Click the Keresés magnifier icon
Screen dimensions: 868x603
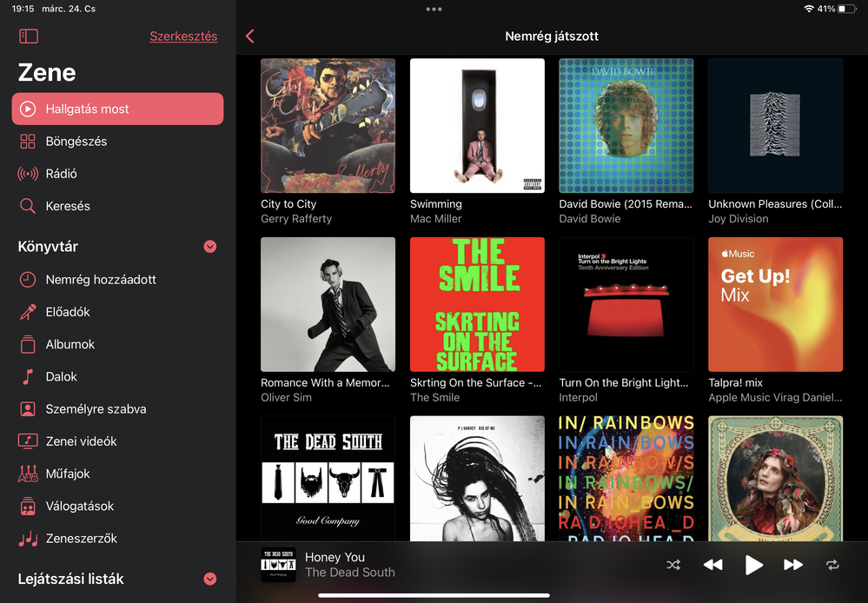(28, 206)
